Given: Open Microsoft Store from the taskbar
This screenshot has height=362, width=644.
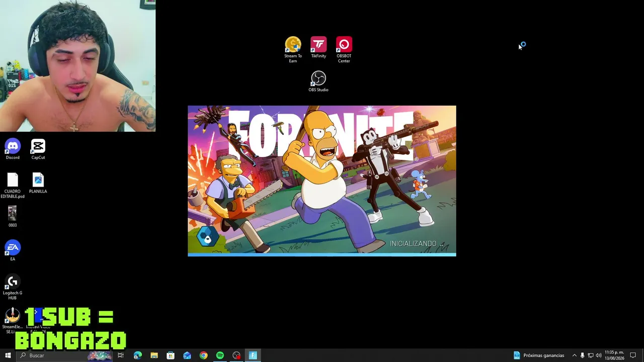Looking at the screenshot, I should point(171,355).
